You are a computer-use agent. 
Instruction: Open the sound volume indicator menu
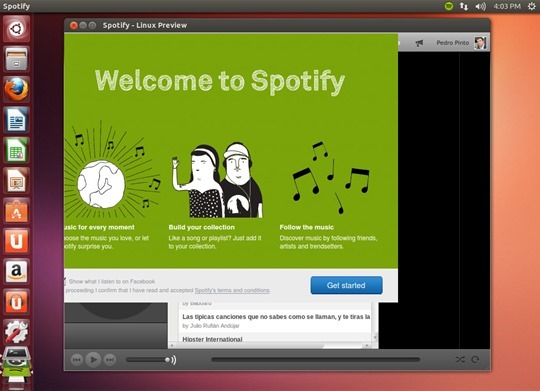click(480, 6)
